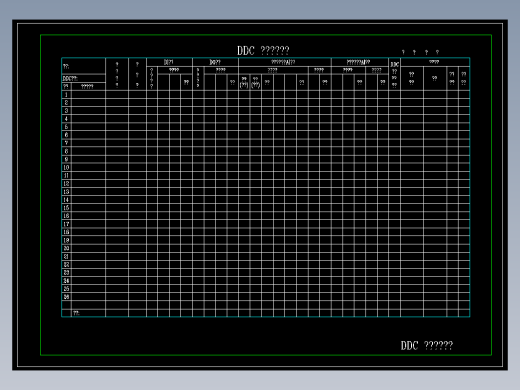Click the 'DDC ??????' title above the table
This screenshot has height=390, width=520.
[263, 51]
